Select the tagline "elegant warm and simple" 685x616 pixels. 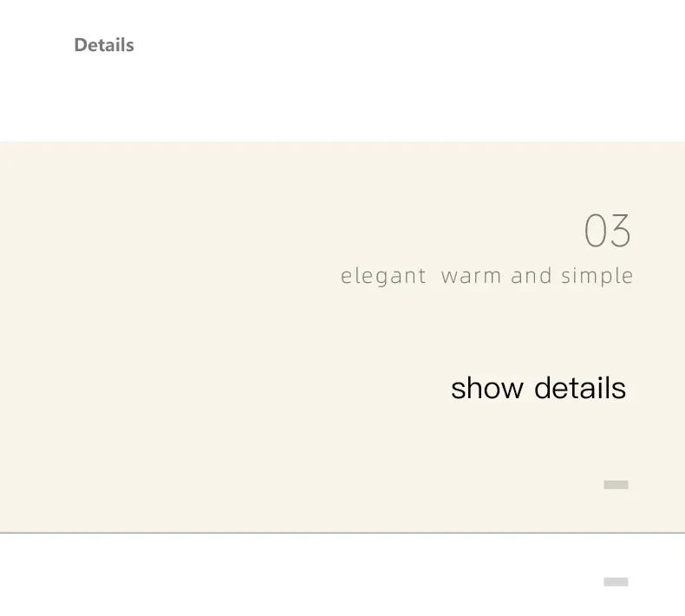coord(486,276)
